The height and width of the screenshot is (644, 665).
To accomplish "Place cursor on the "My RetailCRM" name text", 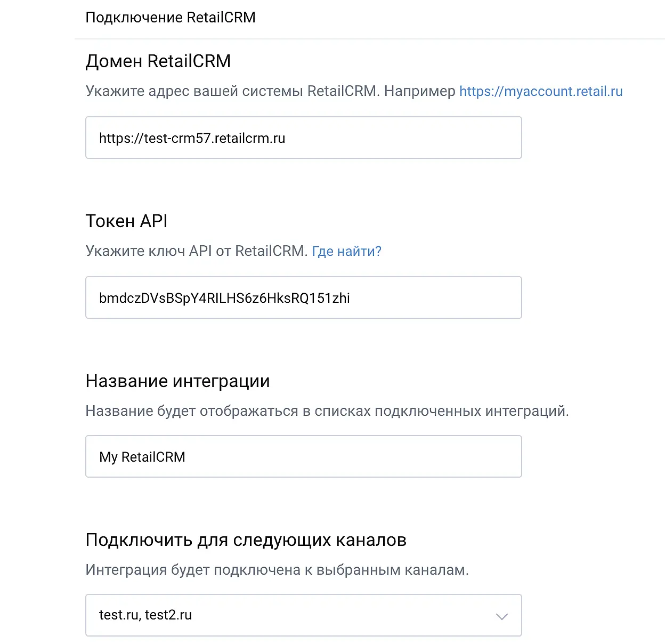I will click(x=142, y=457).
